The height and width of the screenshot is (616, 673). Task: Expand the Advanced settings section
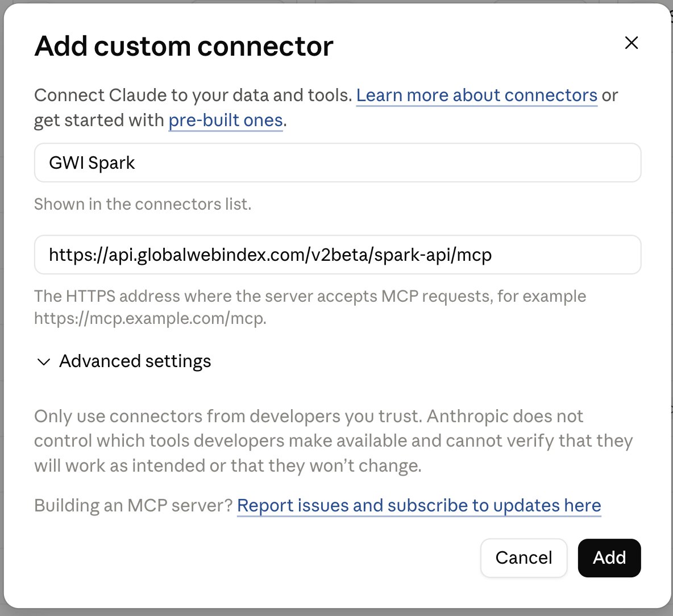[123, 361]
